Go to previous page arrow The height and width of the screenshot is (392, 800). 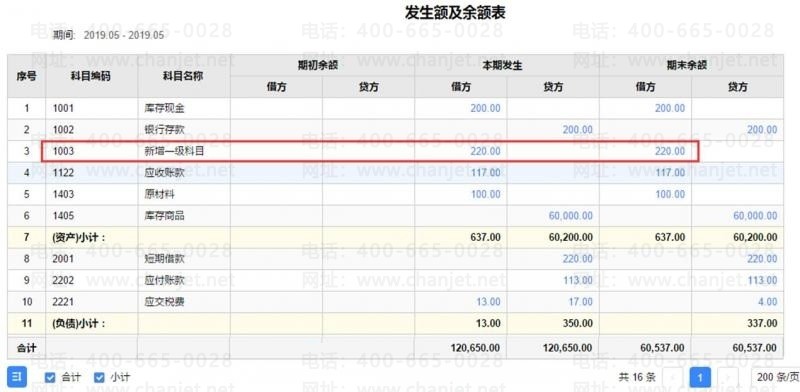pyautogui.click(x=672, y=378)
